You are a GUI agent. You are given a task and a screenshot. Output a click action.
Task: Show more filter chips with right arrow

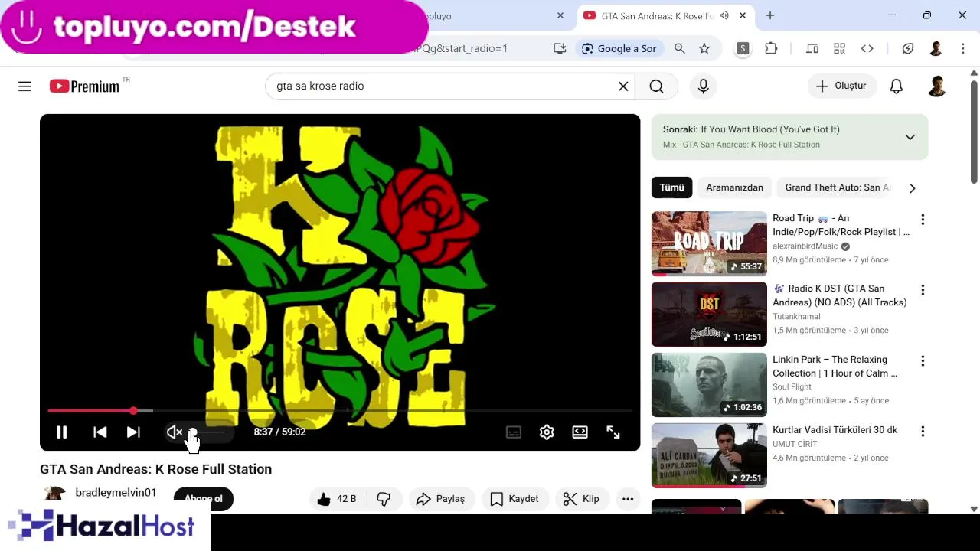point(912,188)
